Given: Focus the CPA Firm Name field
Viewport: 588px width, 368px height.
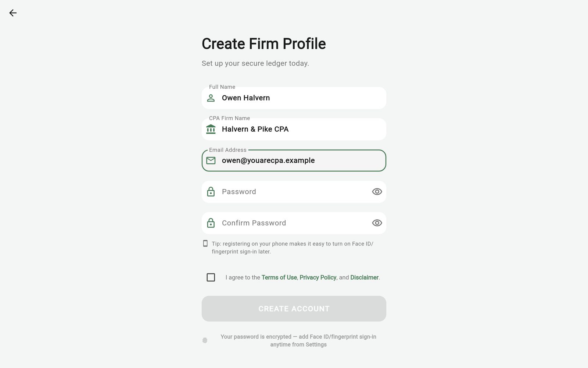Looking at the screenshot, I should point(294,129).
